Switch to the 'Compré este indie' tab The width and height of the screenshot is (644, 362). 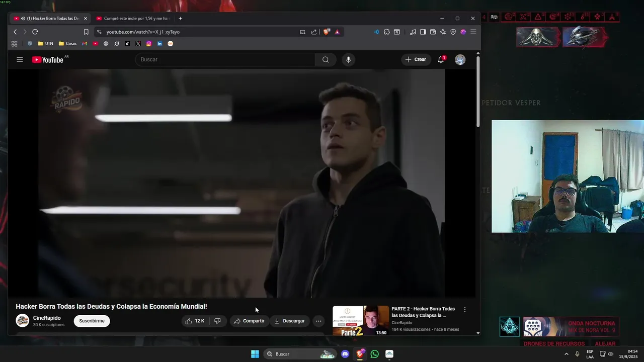[133, 18]
